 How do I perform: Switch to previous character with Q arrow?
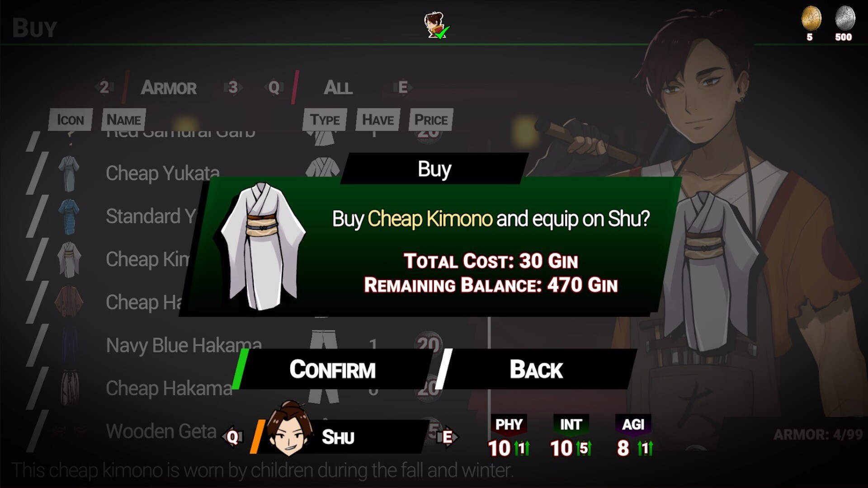pyautogui.click(x=232, y=437)
